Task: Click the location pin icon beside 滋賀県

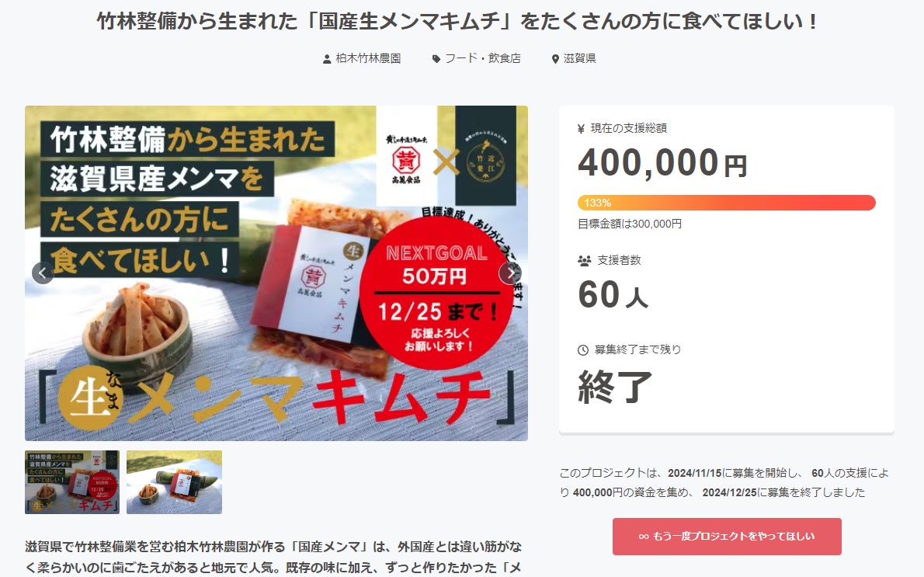Action: (555, 59)
